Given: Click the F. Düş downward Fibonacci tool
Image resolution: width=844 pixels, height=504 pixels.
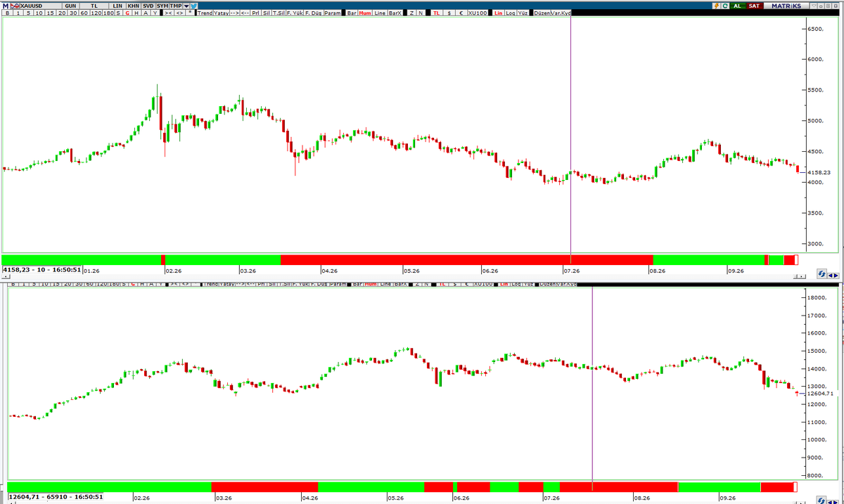Looking at the screenshot, I should click(x=313, y=13).
